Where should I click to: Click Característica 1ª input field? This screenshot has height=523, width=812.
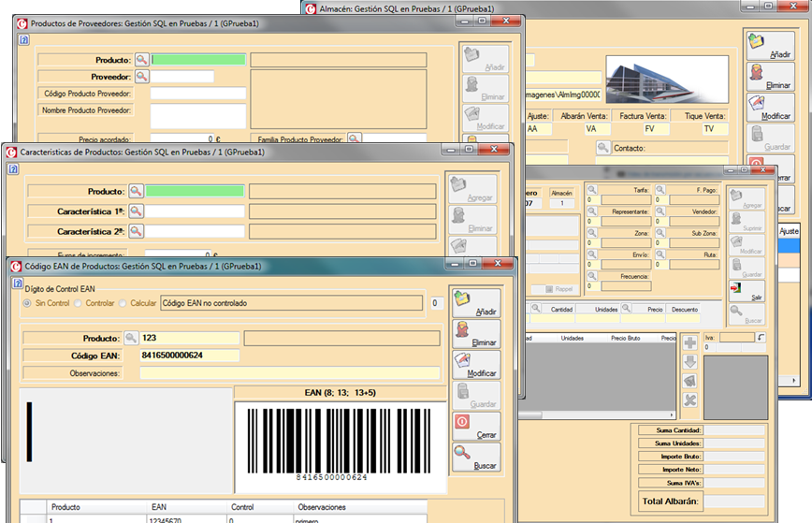click(195, 211)
